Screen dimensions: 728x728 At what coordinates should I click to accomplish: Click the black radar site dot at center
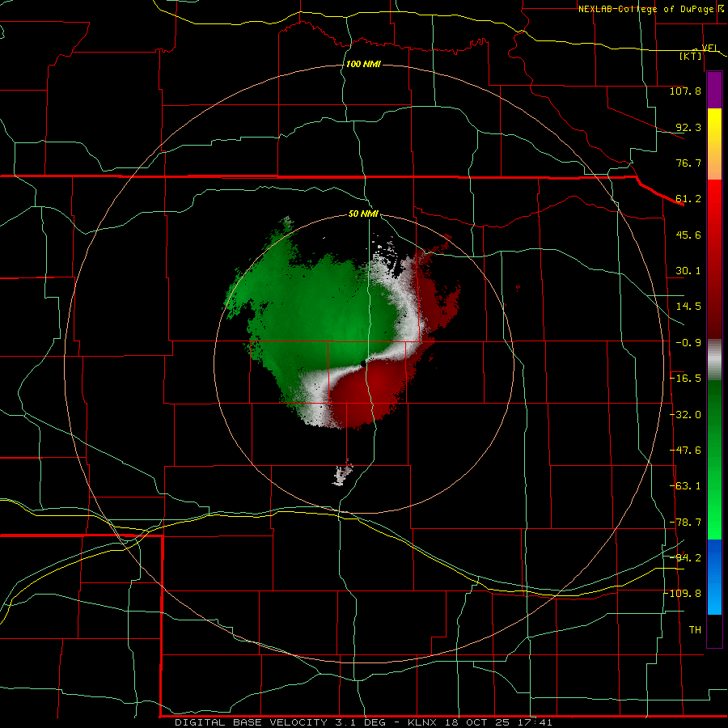363,363
